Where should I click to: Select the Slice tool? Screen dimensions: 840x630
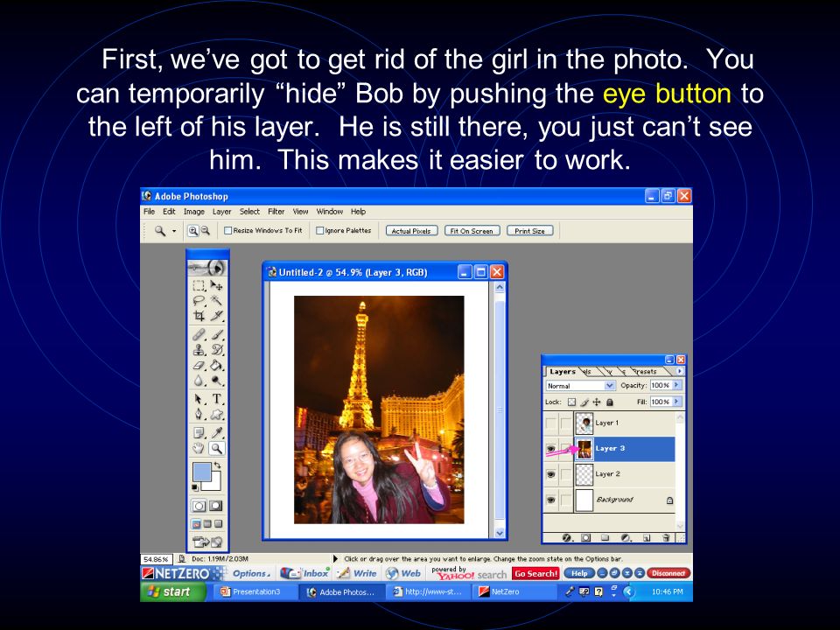tap(216, 316)
